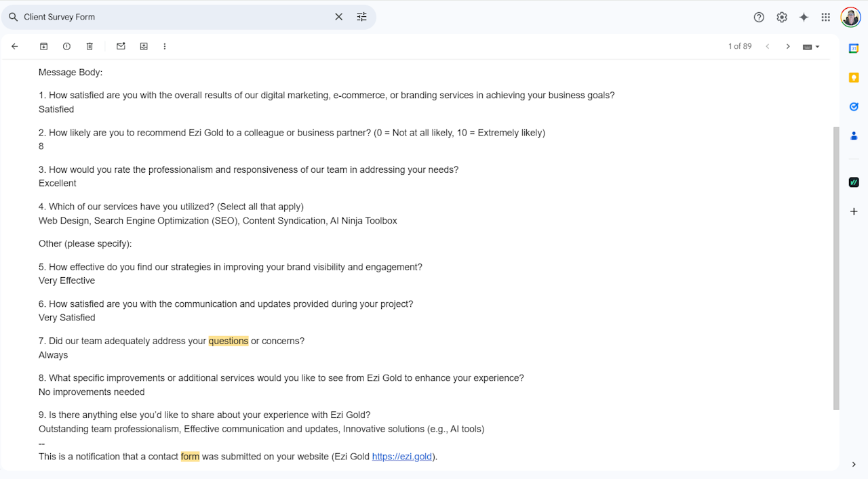868x479 pixels.
Task: Mark the email as unread
Action: [x=121, y=47]
